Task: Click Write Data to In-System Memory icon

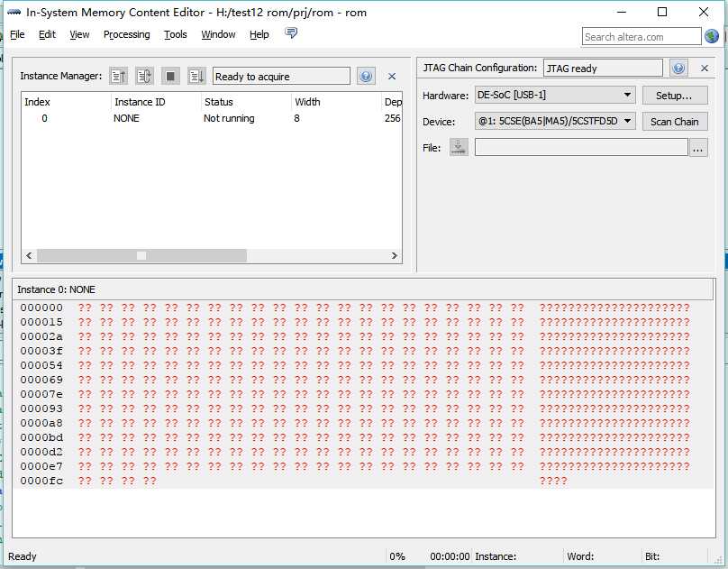Action: [196, 76]
